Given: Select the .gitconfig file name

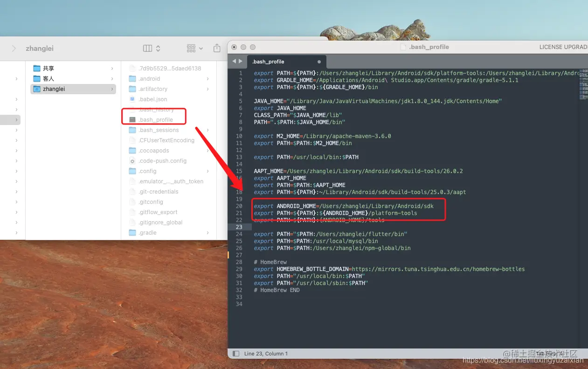Looking at the screenshot, I should 151,202.
